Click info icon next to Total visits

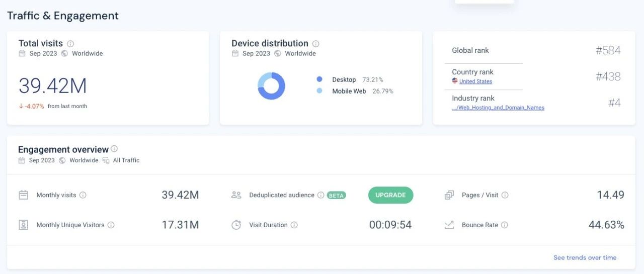[x=70, y=44]
